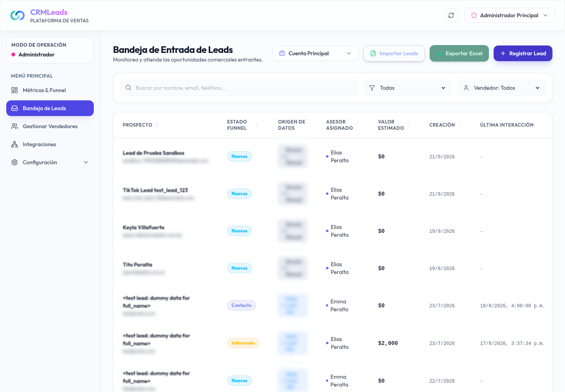Open the Administrador Principal account dropdown
This screenshot has height=392, width=565.
click(509, 15)
